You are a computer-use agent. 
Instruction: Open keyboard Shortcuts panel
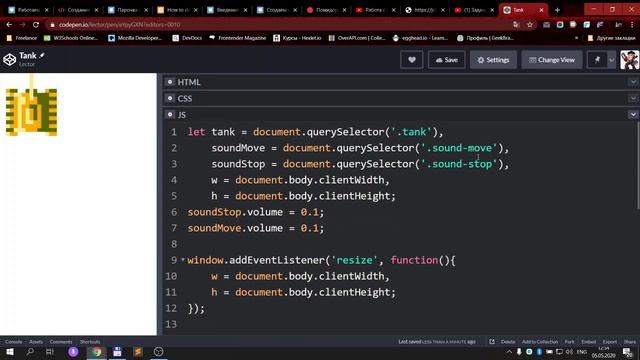coord(90,342)
